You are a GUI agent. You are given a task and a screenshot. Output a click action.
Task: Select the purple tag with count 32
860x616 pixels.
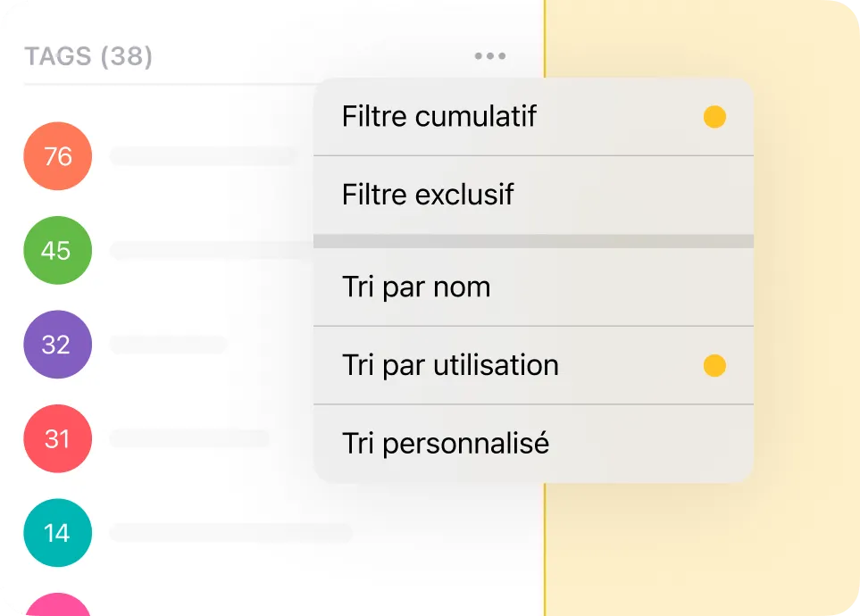(57, 345)
